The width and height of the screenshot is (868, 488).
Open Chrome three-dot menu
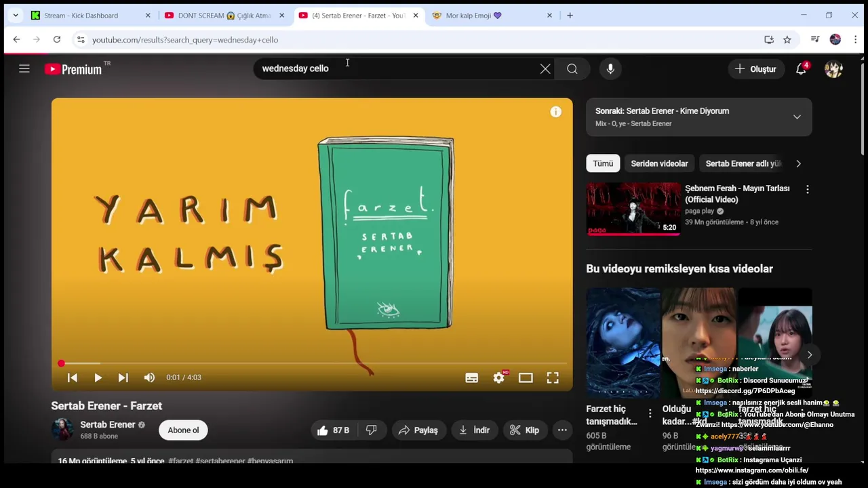(x=856, y=40)
